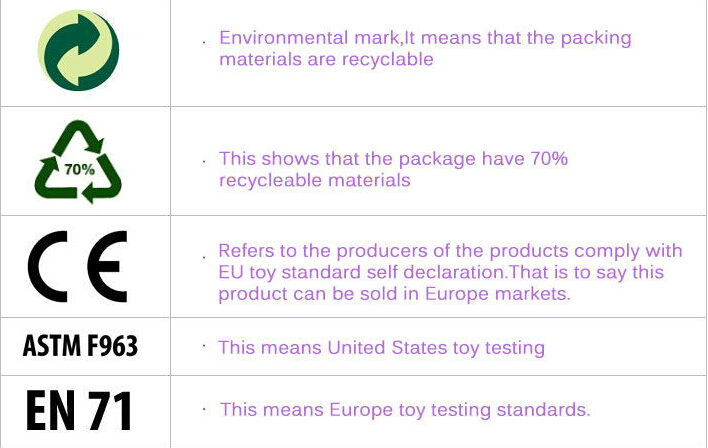Click 'product can be sold in Europe markets.'
This screenshot has height=448, width=708.
tap(394, 294)
